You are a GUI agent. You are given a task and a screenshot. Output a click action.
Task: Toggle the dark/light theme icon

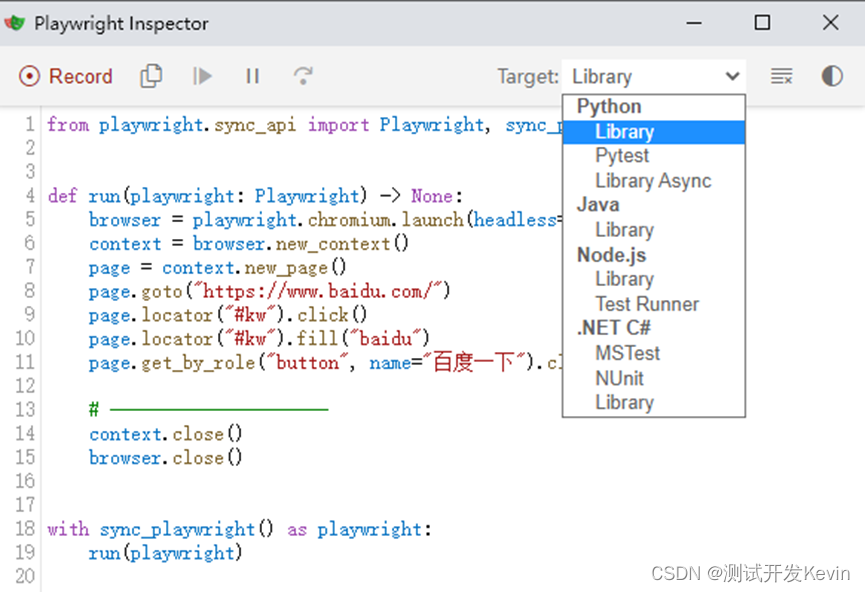832,76
